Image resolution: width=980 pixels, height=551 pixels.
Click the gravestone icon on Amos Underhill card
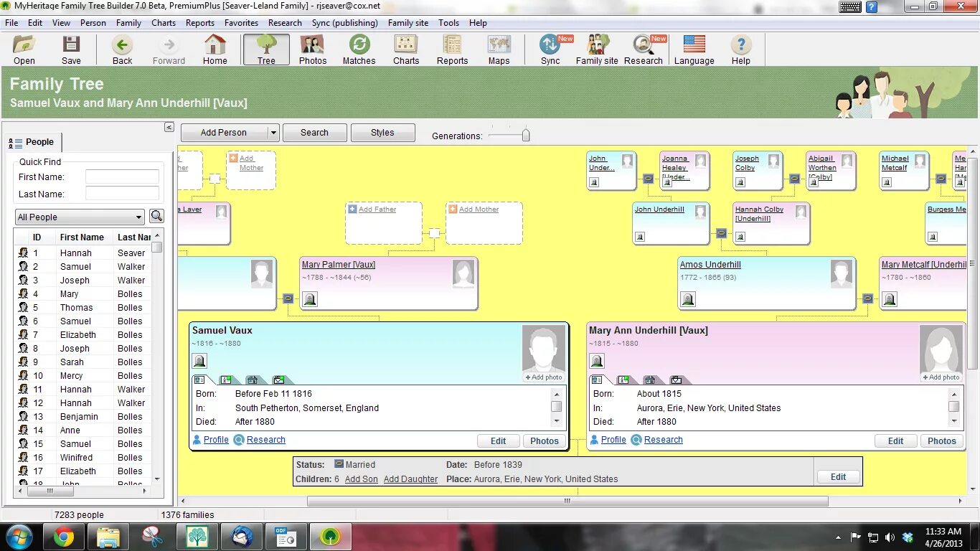click(x=687, y=299)
